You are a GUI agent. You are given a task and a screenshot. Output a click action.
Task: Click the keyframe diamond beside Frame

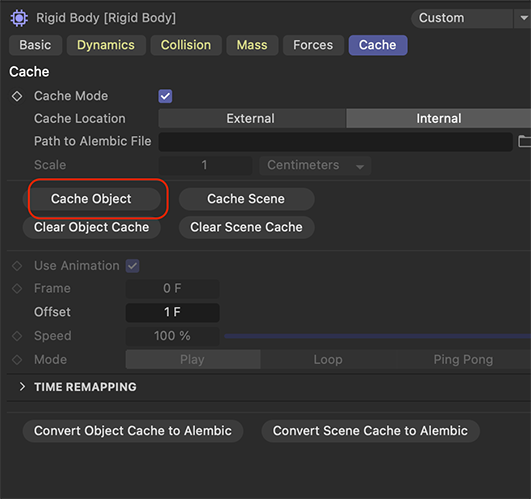point(17,288)
